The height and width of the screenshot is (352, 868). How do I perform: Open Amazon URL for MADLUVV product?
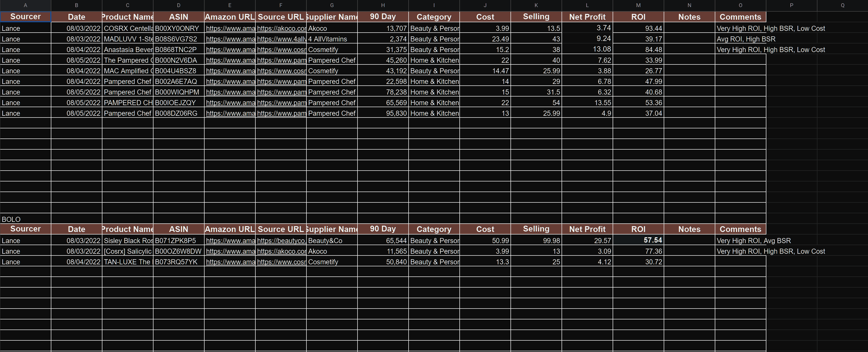230,39
